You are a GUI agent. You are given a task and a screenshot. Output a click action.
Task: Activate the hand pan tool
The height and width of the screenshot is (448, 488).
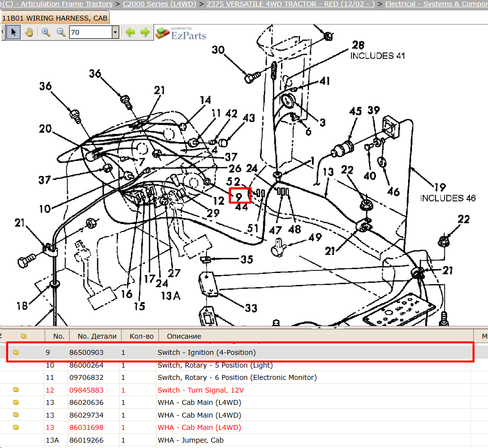coord(29,32)
